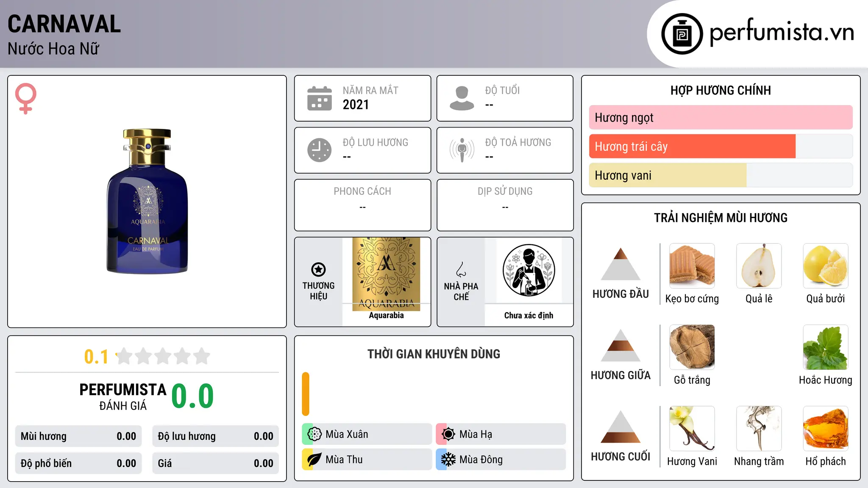Image resolution: width=868 pixels, height=488 pixels.
Task: Click the Giá 0.00 score row
Action: (x=215, y=463)
